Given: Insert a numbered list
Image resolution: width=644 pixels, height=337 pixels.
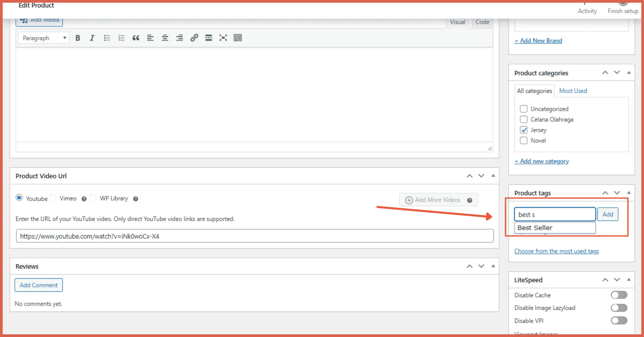Looking at the screenshot, I should click(x=121, y=38).
